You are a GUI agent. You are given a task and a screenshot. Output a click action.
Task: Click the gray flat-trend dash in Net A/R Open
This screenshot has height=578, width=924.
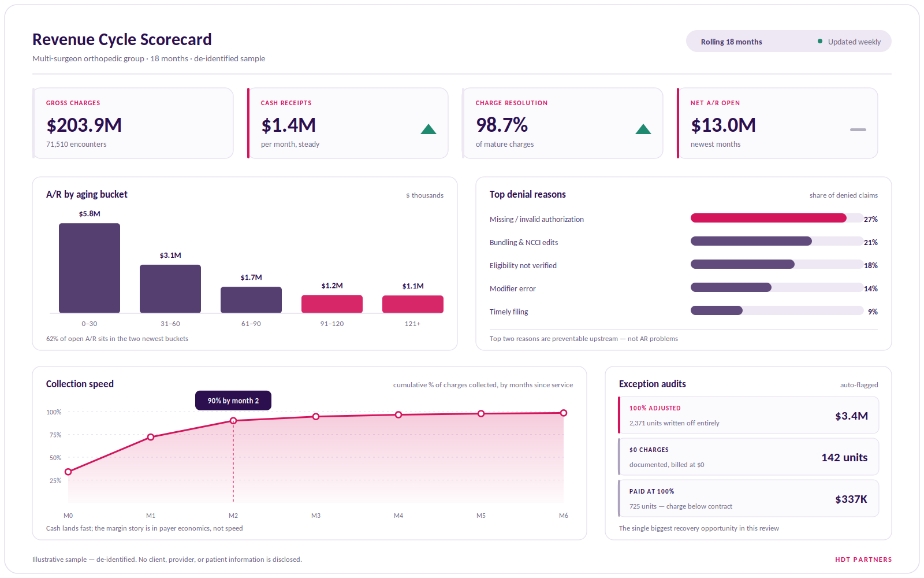858,129
